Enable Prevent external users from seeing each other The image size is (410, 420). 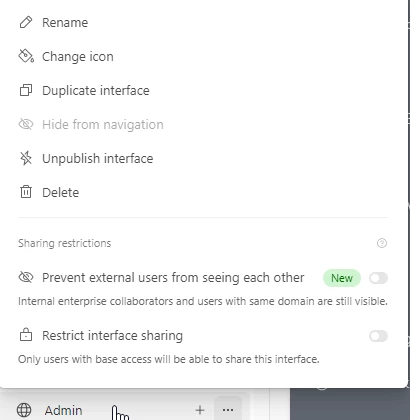coord(378,278)
